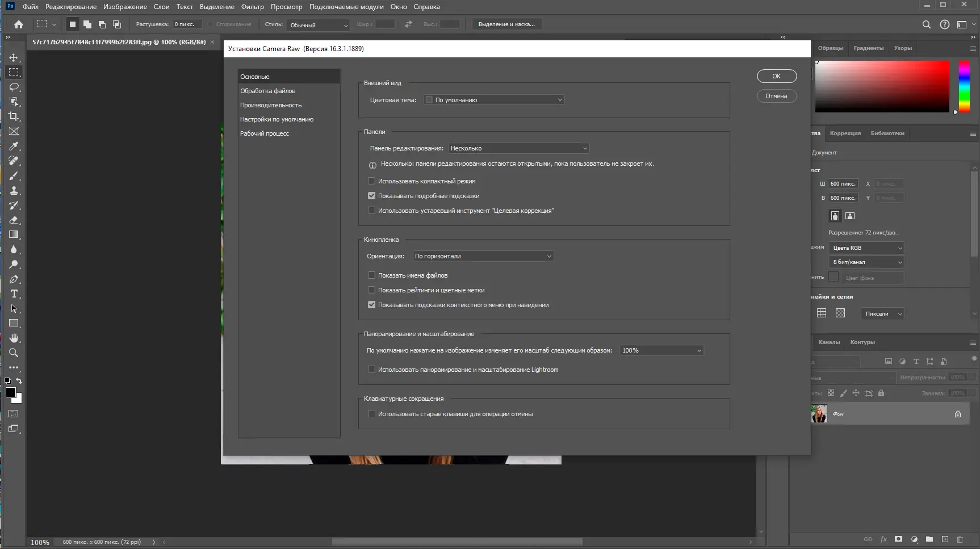Toggle Quick Mask mode icon
Screen dimensions: 980x549
coord(14,413)
